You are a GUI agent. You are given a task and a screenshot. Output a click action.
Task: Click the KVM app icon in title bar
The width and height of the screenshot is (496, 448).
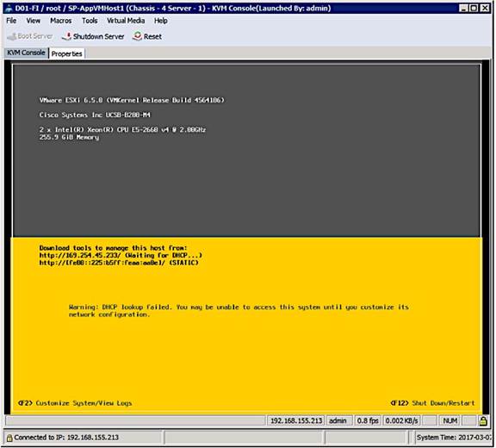(x=9, y=9)
